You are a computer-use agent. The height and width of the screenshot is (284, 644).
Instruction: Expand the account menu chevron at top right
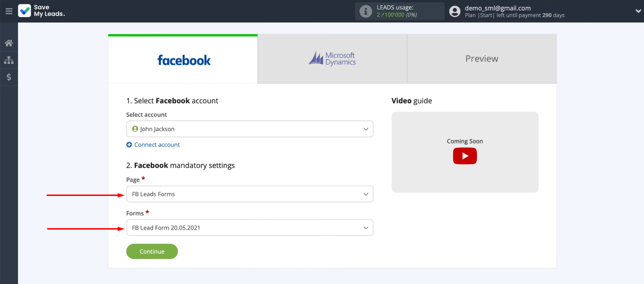coord(637,11)
